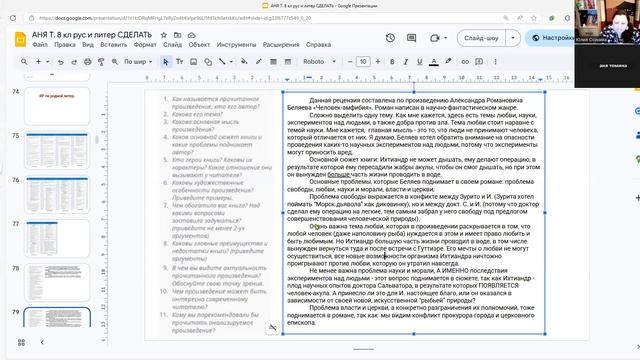
Task: Click the font size field showing 10
Action: click(363, 62)
